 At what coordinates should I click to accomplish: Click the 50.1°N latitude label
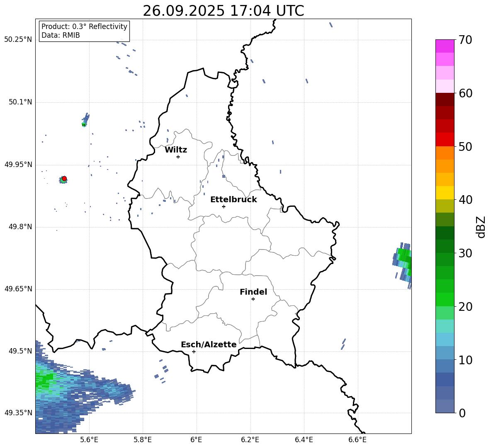click(x=20, y=102)
